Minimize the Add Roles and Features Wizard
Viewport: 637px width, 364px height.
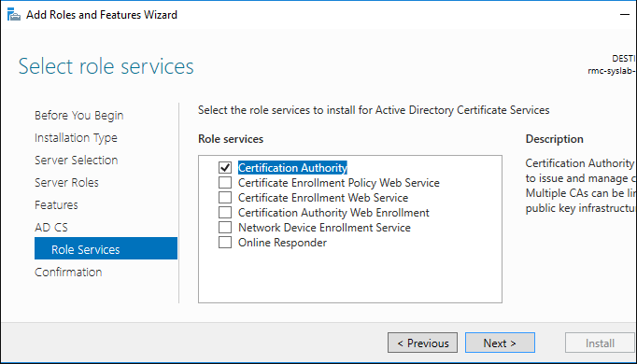pyautogui.click(x=625, y=15)
